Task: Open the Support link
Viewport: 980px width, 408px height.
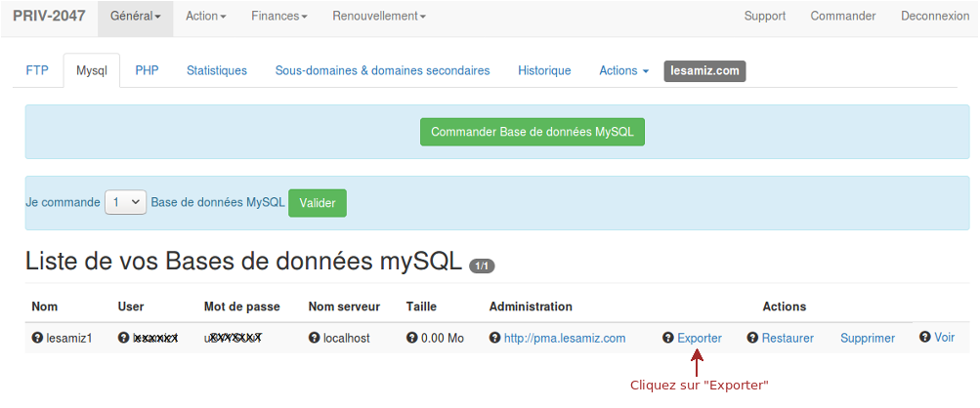Action: click(x=765, y=17)
